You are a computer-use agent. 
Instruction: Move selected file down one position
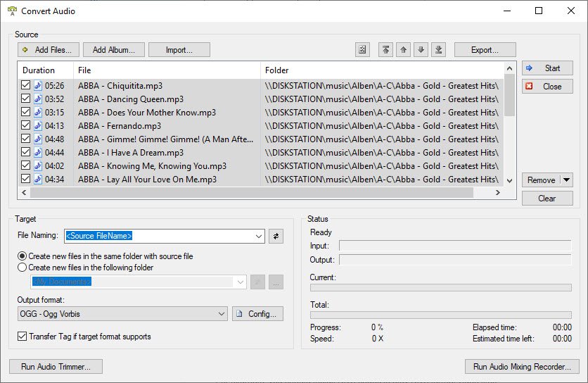coord(421,50)
